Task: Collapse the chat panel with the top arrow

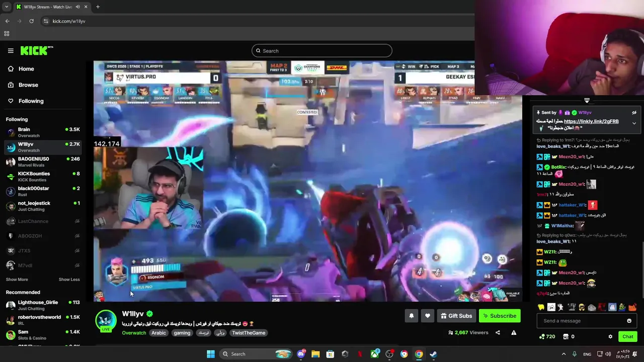Action: [587, 101]
